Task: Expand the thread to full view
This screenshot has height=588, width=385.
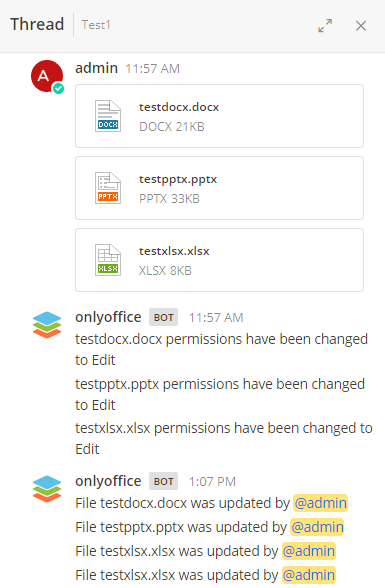Action: pos(325,26)
